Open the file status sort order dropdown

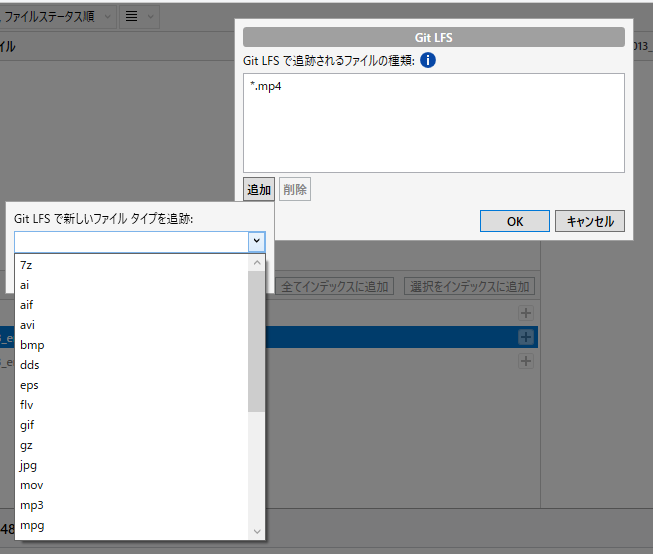[x=56, y=17]
